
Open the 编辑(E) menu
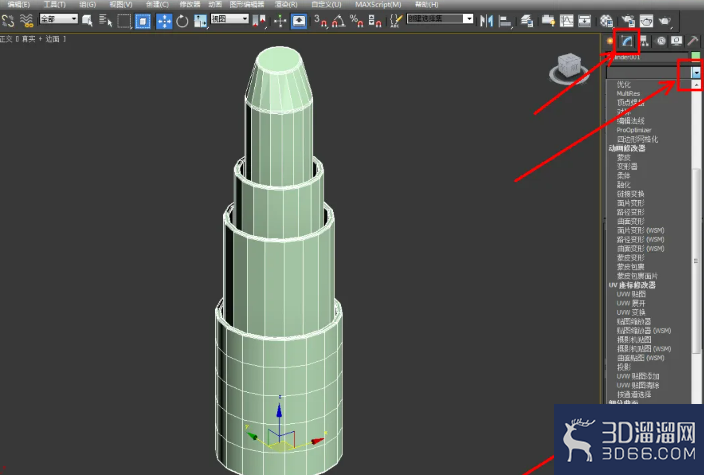[18, 4]
